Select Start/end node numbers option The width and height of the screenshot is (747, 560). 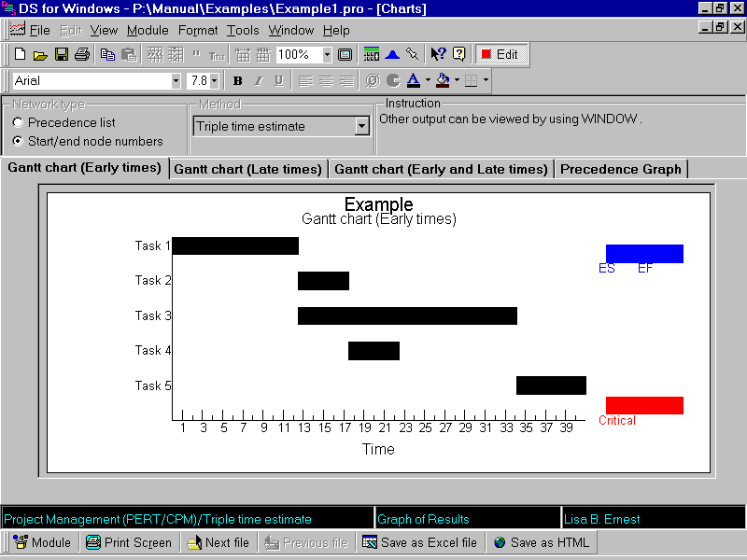coord(18,142)
